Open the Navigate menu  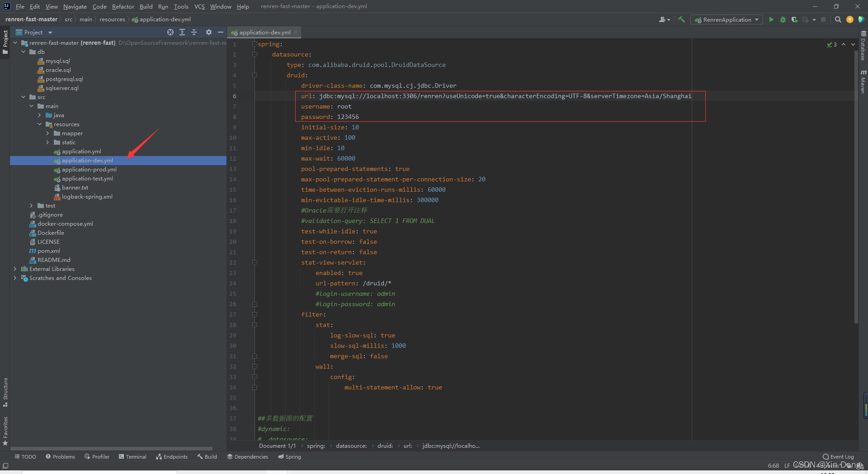point(75,6)
